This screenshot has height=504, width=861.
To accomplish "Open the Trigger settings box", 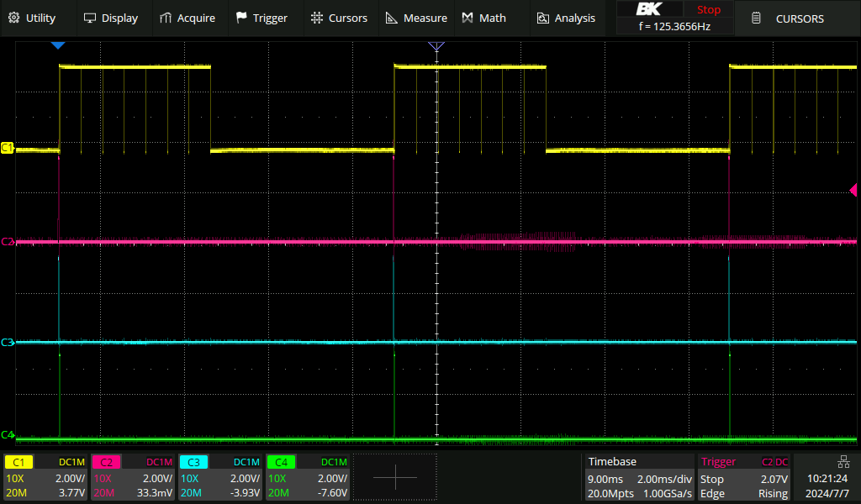I will [744, 477].
